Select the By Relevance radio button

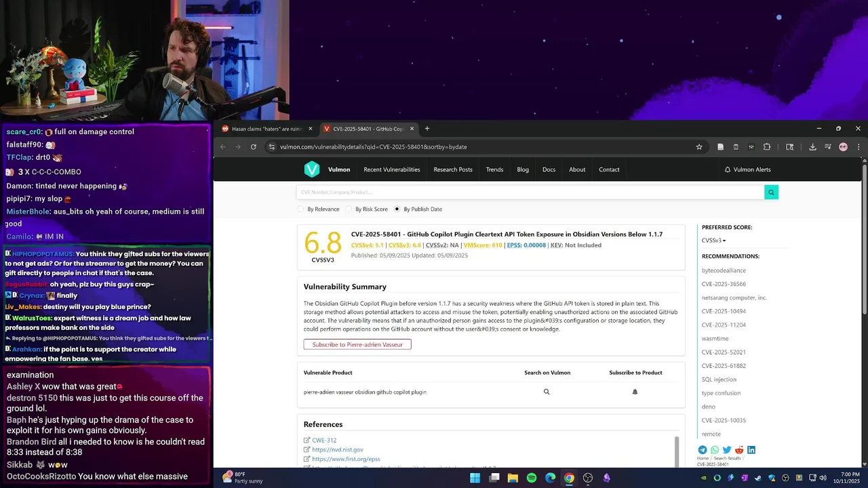[x=301, y=209]
